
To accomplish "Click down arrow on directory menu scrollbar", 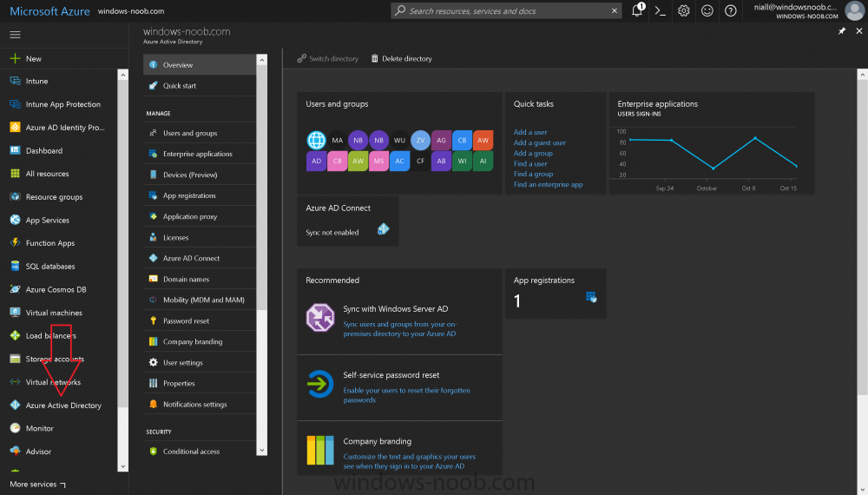I will point(262,451).
